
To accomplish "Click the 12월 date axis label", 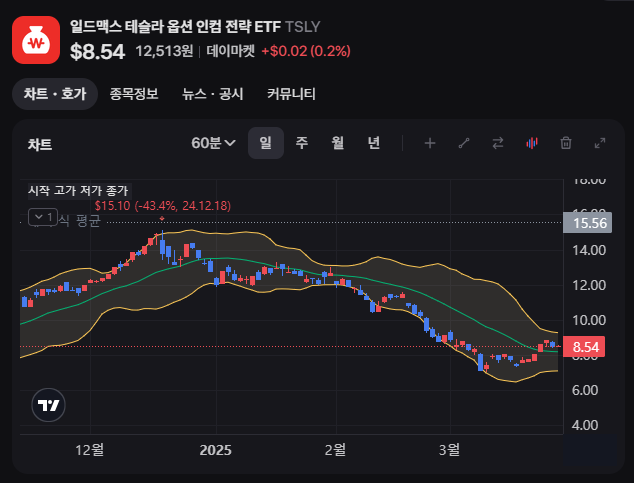I will pos(89,450).
